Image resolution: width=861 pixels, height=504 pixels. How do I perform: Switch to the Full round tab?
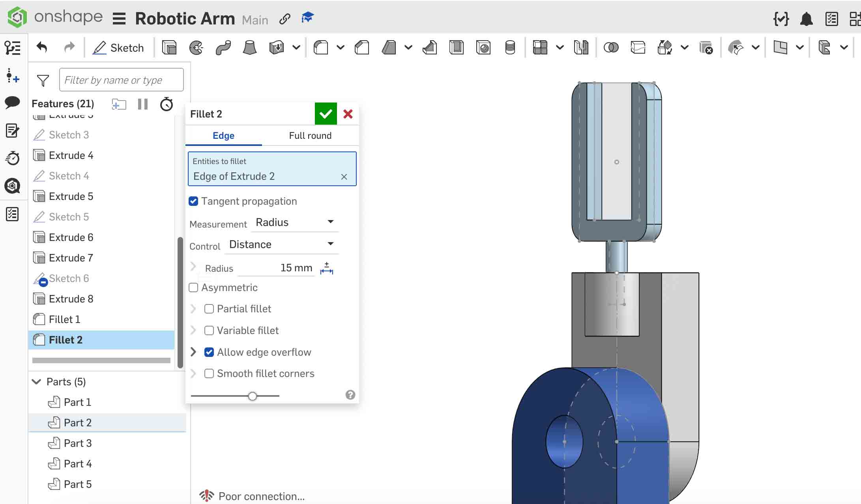pos(310,135)
